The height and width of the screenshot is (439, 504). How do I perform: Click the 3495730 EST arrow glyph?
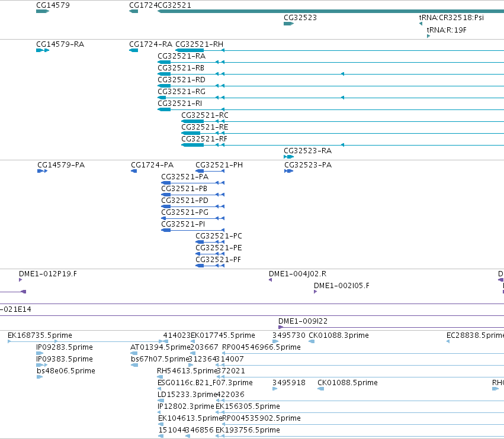point(275,341)
